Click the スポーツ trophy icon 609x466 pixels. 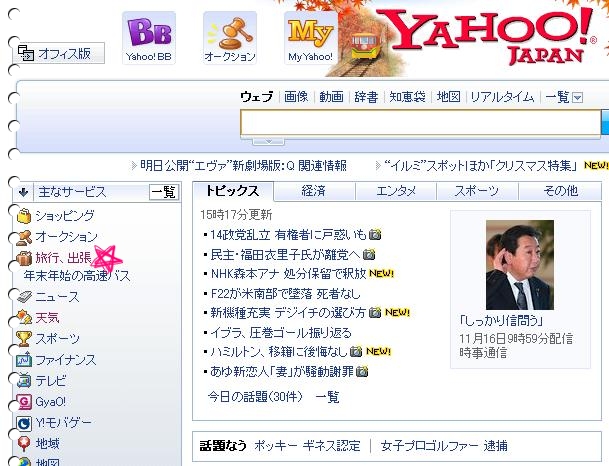point(24,339)
